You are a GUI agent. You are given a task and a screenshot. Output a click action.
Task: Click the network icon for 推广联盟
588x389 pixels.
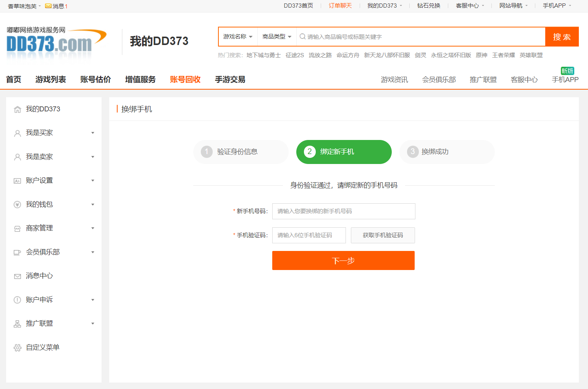18,324
